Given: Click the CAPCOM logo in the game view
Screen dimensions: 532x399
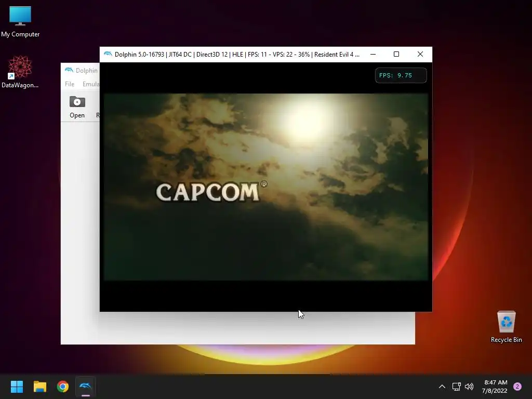Looking at the screenshot, I should pyautogui.click(x=211, y=191).
